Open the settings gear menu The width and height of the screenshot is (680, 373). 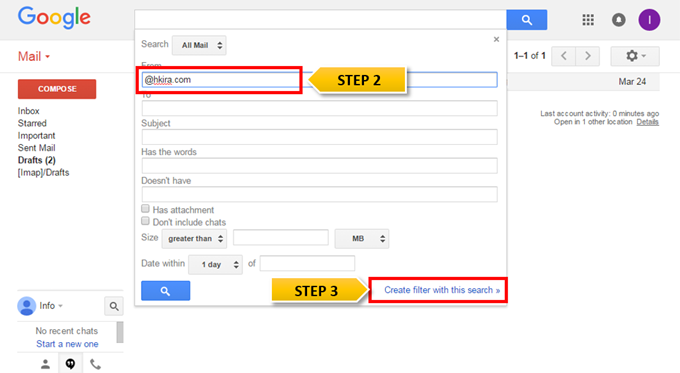pos(635,56)
